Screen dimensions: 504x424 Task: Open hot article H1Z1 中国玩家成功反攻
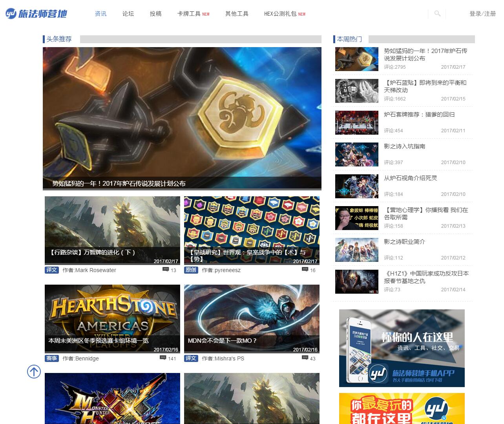(x=426, y=277)
